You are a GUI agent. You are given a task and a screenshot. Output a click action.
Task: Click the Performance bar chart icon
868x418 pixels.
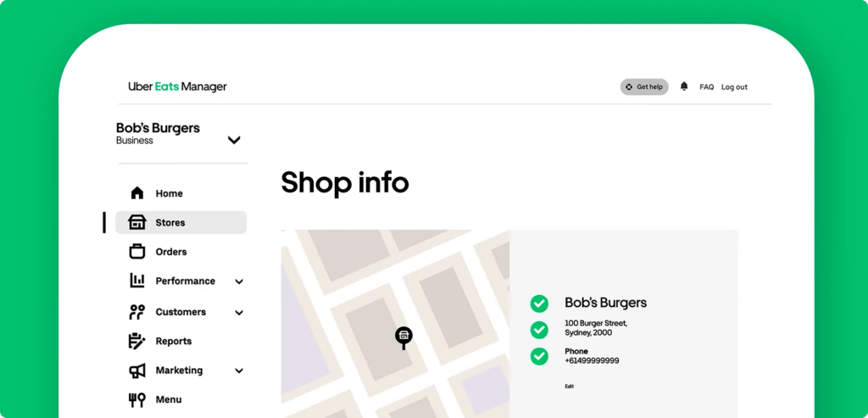coord(136,281)
